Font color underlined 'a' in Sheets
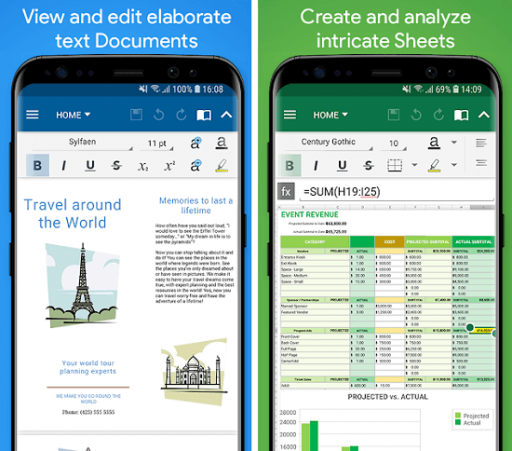The height and width of the screenshot is (451, 512). tap(434, 143)
